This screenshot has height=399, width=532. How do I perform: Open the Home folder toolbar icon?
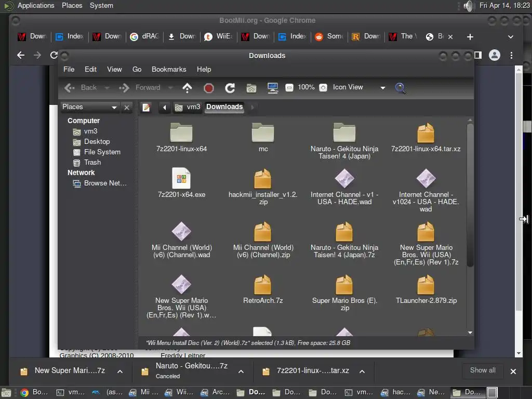pos(251,88)
